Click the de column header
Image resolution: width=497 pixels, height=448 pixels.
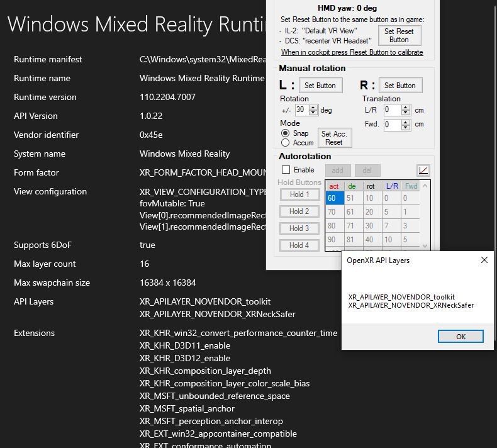pos(354,186)
